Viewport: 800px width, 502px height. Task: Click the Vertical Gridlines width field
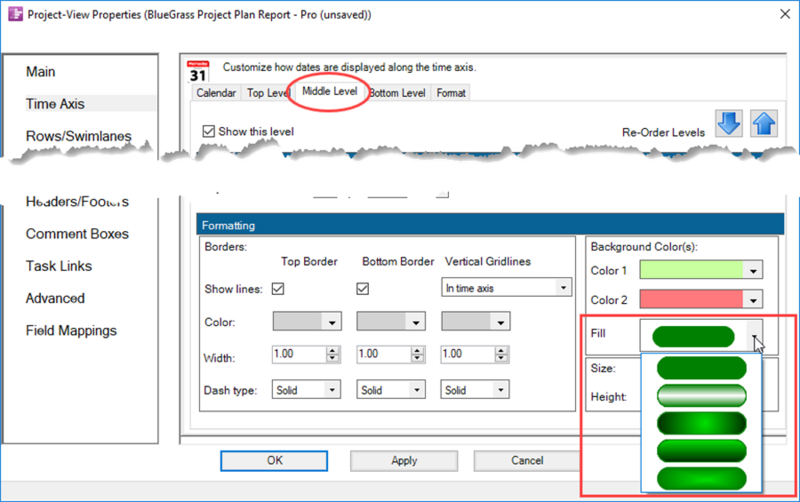pos(468,354)
